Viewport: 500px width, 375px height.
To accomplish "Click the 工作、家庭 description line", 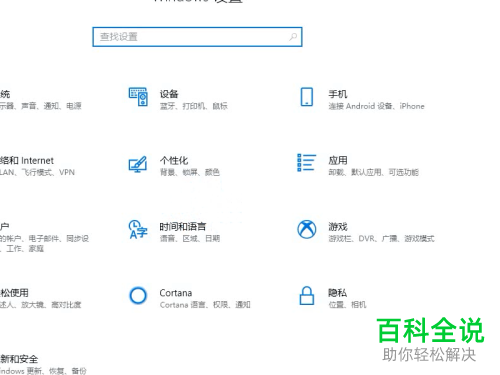I will tap(22, 248).
